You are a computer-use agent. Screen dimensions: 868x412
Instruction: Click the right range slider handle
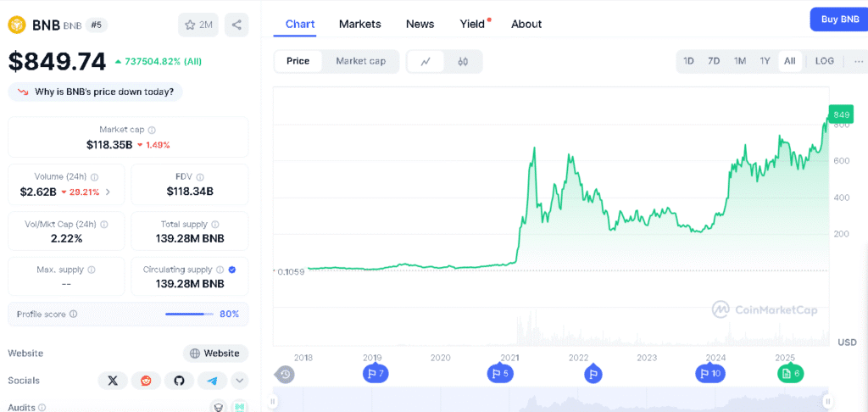tap(827, 400)
